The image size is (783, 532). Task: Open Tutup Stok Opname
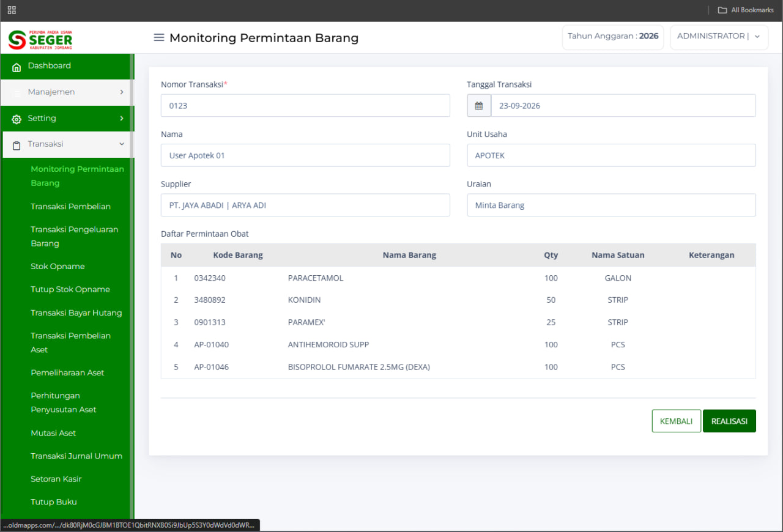coord(70,289)
